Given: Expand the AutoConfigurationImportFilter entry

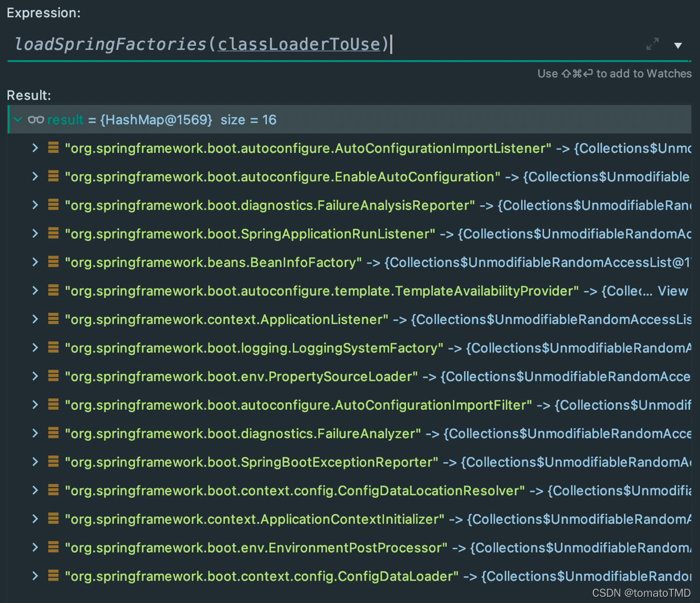Looking at the screenshot, I should coord(35,405).
